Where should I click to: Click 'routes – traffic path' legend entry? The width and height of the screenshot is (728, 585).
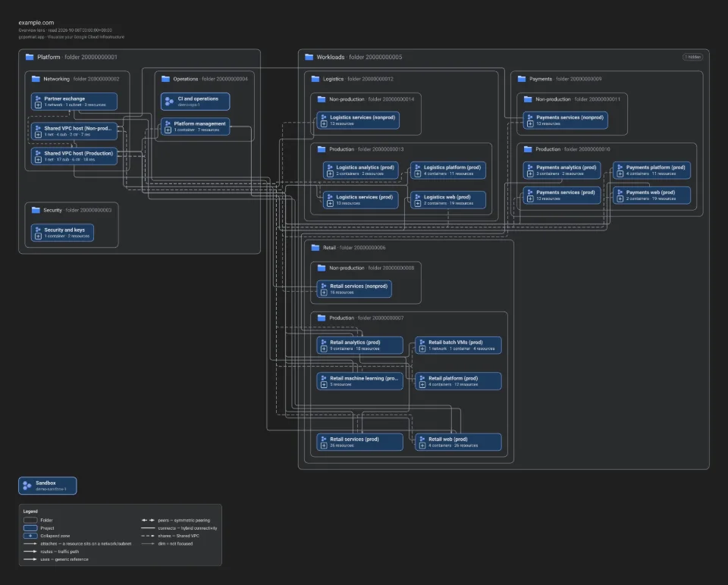pyautogui.click(x=51, y=552)
